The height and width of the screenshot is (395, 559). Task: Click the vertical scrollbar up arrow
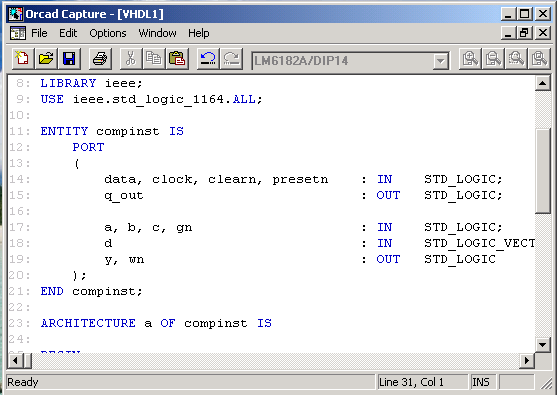click(543, 83)
